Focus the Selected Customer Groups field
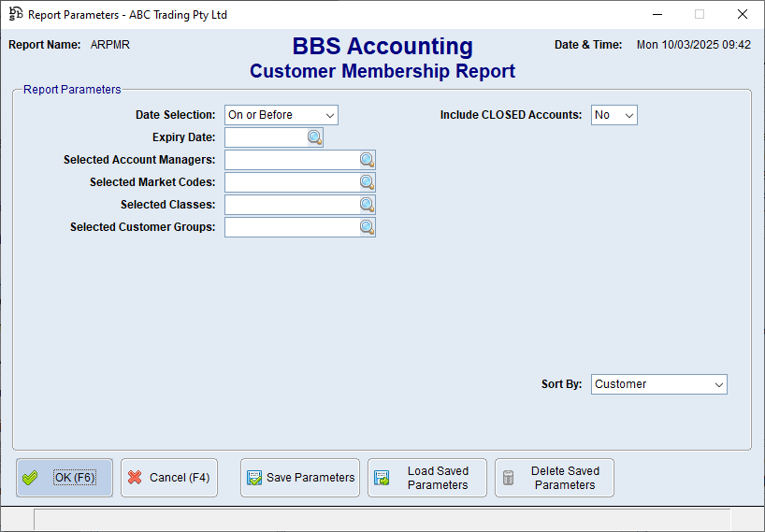This screenshot has height=532, width=765. tap(292, 227)
